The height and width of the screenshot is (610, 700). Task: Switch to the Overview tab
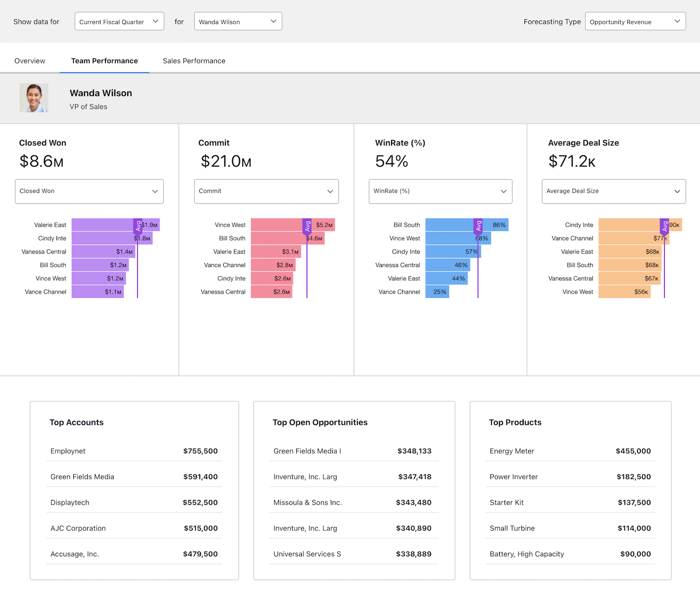(29, 61)
